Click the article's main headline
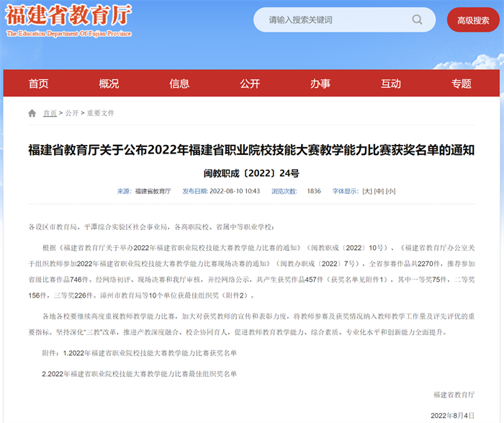Image resolution: width=504 pixels, height=423 pixels. click(251, 151)
